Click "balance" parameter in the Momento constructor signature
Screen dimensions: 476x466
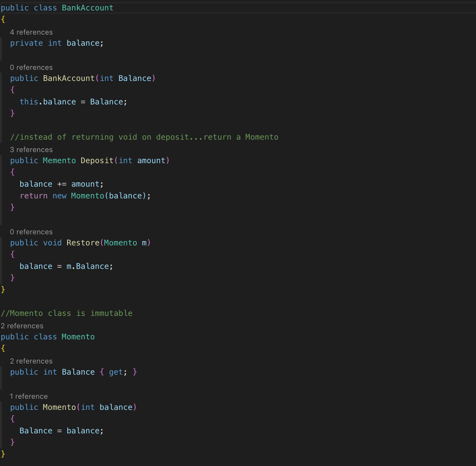[116, 407]
